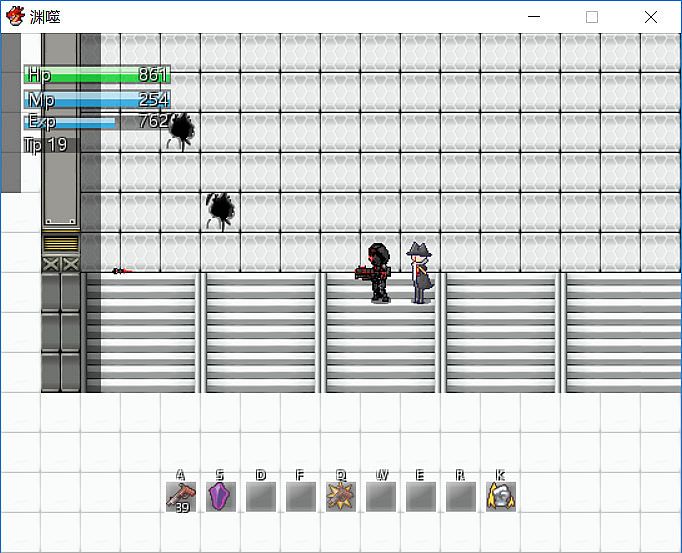Click the green Hp bar showing 861
Image resolution: width=682 pixels, height=553 pixels.
97,74
